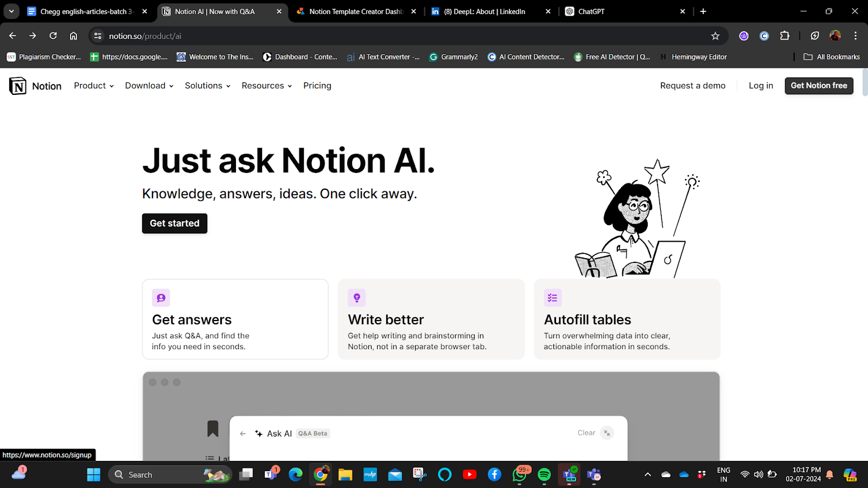View site information icon in address bar
The width and height of the screenshot is (868, 488).
tap(98, 36)
